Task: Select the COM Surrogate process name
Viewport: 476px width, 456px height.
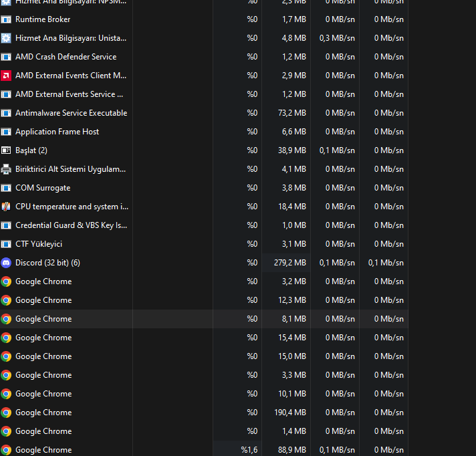Action: click(x=43, y=188)
